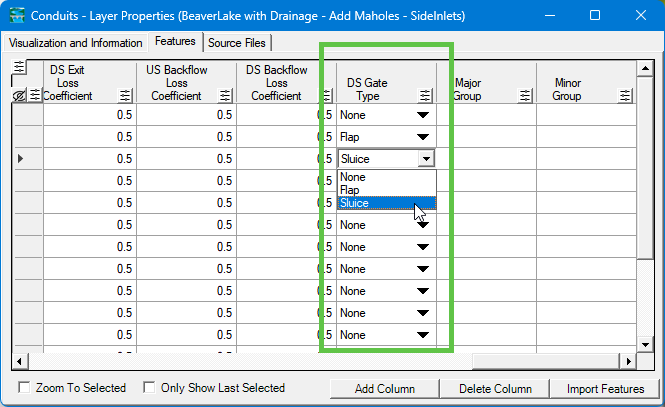Viewport: 665px width, 407px height.
Task: Select None in the open gate type list
Action: pos(353,177)
